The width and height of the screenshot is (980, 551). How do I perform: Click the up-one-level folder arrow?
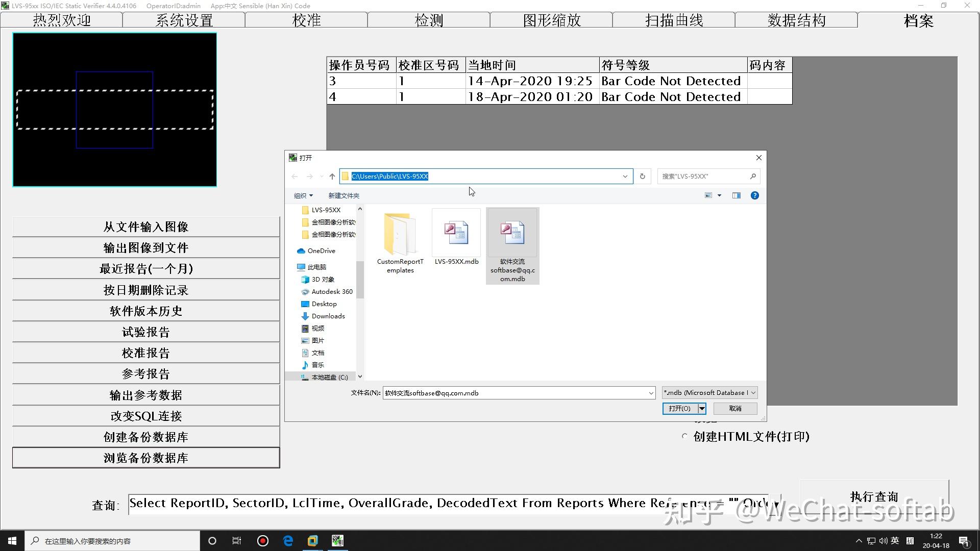332,176
